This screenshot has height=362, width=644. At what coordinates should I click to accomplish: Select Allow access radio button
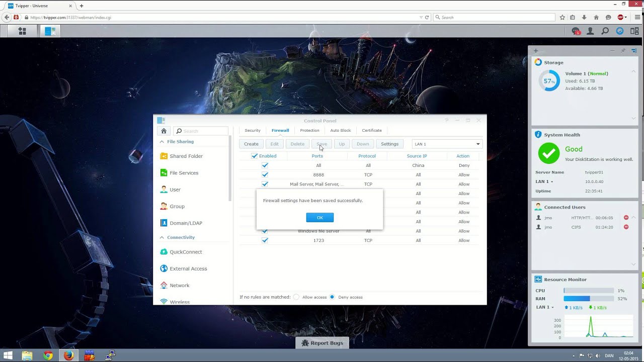pyautogui.click(x=296, y=297)
